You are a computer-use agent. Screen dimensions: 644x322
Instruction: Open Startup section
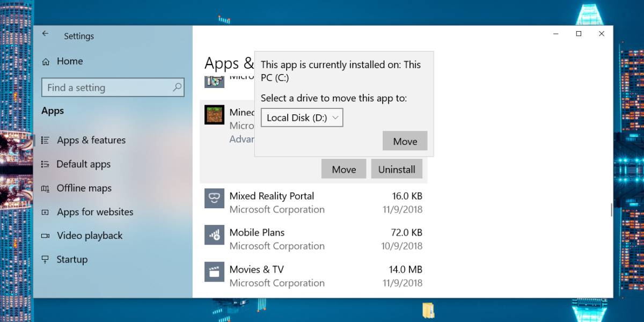pyautogui.click(x=72, y=259)
